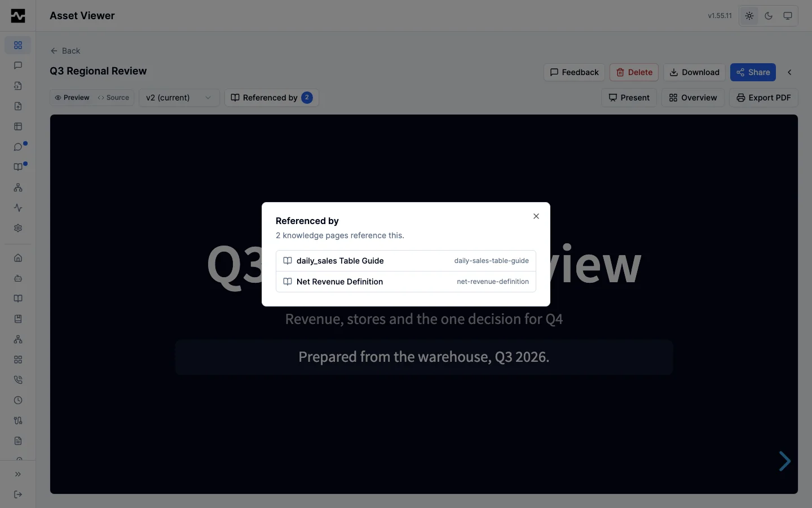Click the log out icon
The width and height of the screenshot is (812, 508).
(x=18, y=494)
